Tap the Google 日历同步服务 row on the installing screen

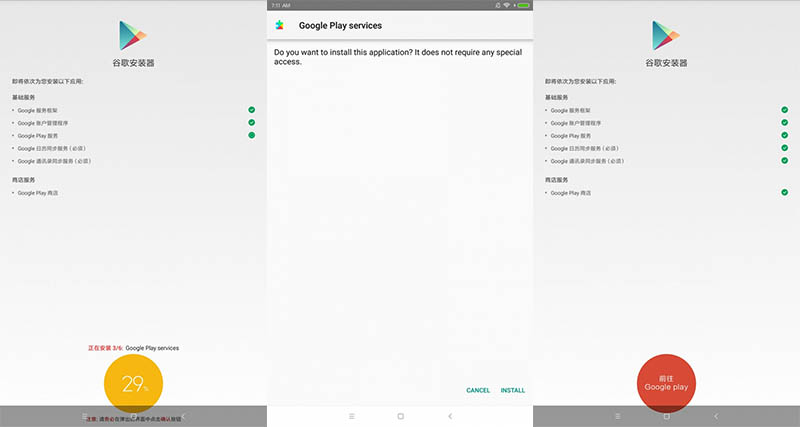click(x=133, y=148)
